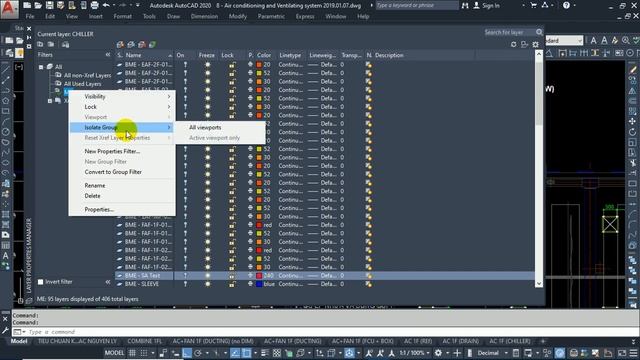The image size is (640, 360).
Task: Select the Rotate tool in Modify toolbar
Action: (x=632, y=132)
